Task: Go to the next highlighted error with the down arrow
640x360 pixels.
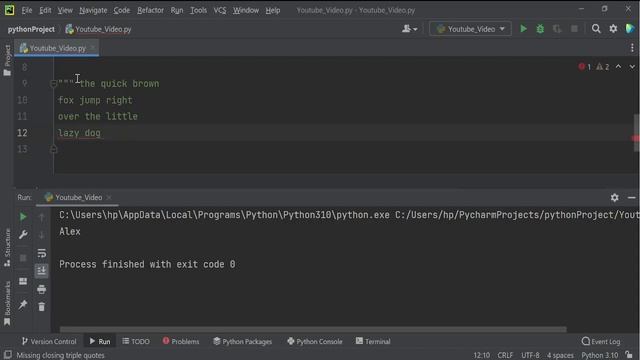Action: coord(632,67)
